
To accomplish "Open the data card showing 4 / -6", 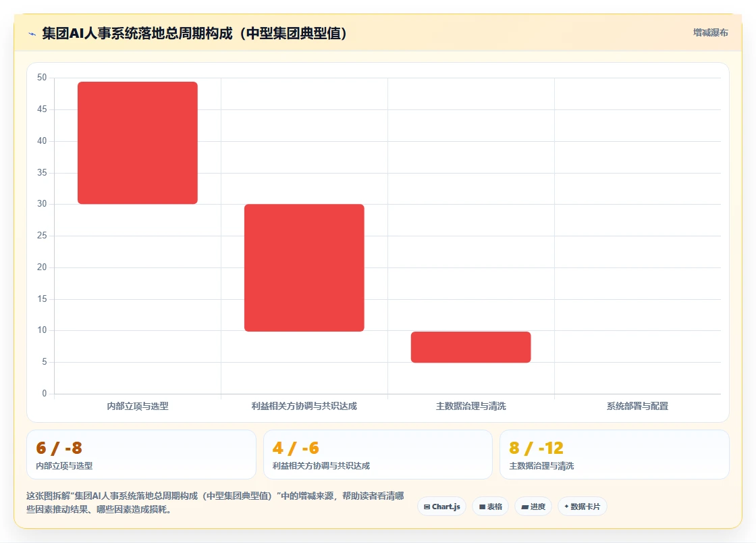I will point(377,455).
